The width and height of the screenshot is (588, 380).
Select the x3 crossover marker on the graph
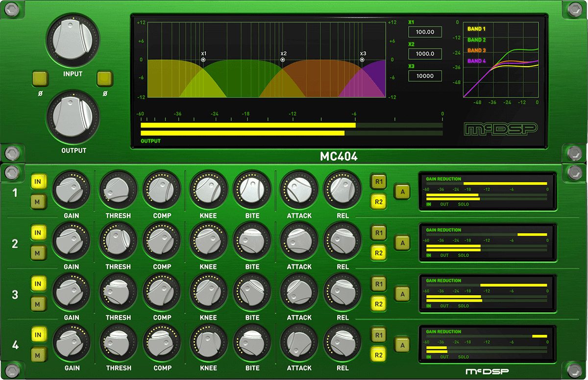tap(363, 59)
